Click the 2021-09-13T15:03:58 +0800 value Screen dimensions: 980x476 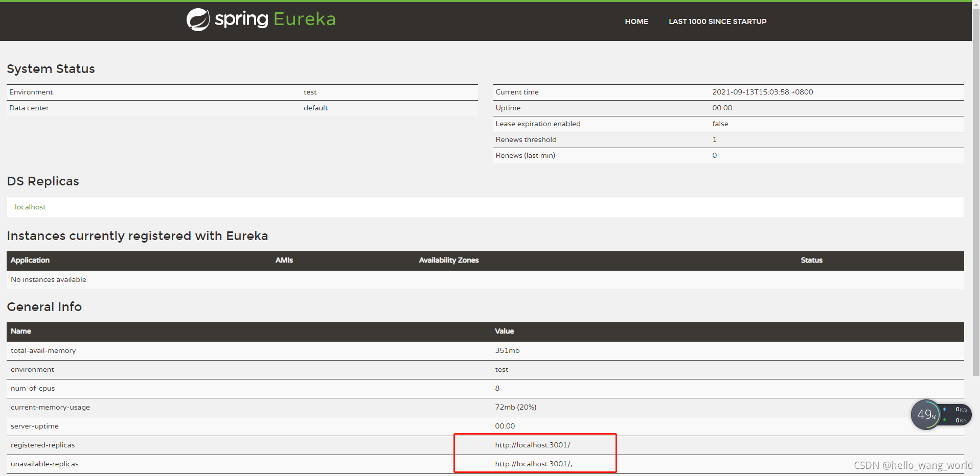[763, 92]
